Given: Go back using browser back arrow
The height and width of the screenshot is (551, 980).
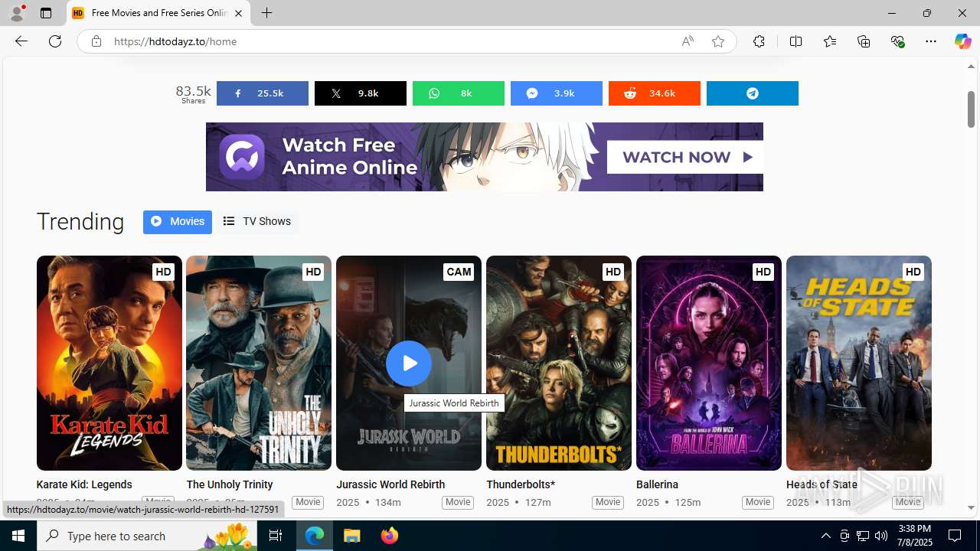Looking at the screenshot, I should click(21, 41).
